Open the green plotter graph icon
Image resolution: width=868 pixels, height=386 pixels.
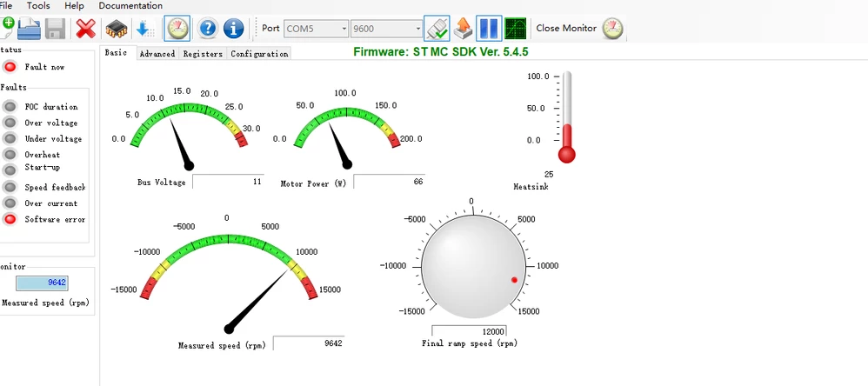coord(516,28)
